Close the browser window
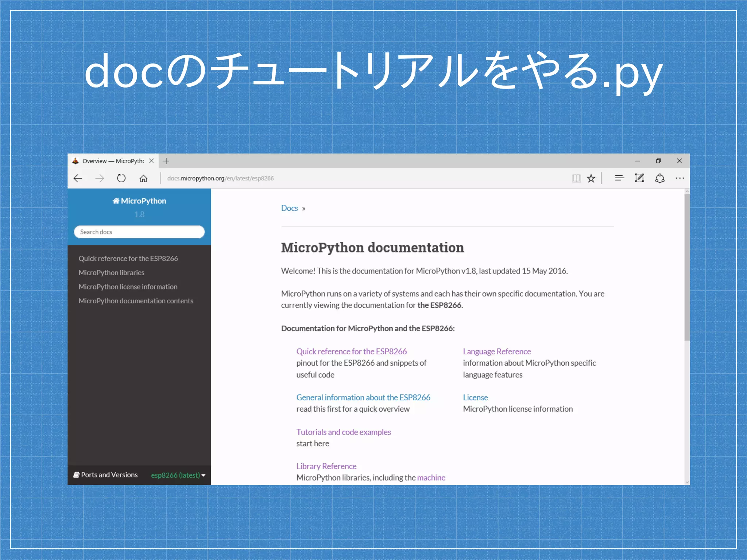Screen dimensions: 747x560 click(679, 161)
